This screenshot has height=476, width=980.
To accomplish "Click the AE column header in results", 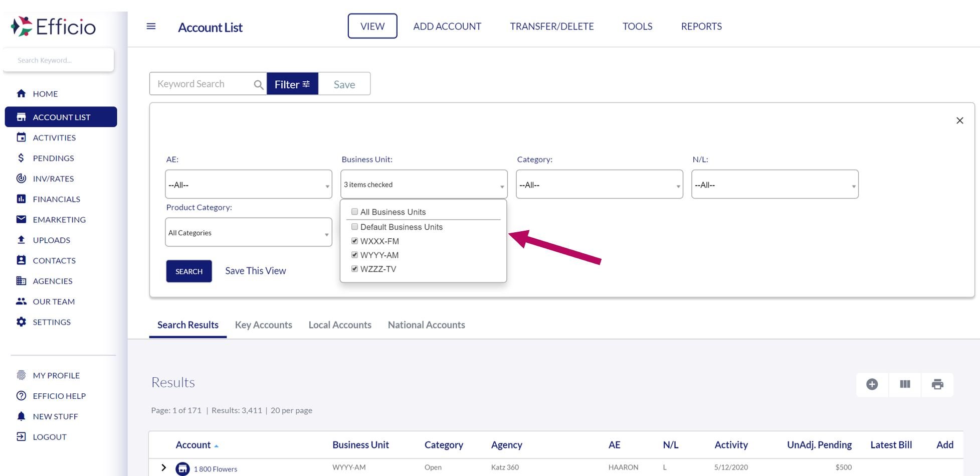I will 614,445.
